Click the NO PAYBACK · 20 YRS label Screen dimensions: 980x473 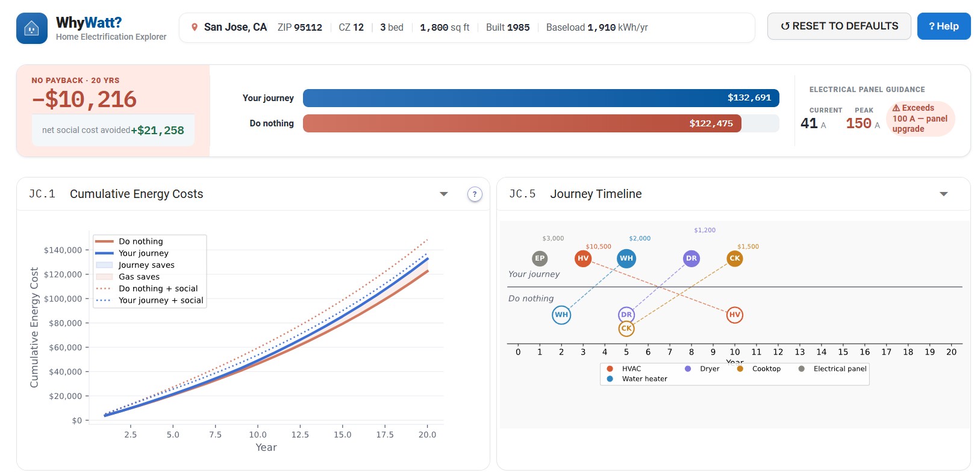pos(75,81)
